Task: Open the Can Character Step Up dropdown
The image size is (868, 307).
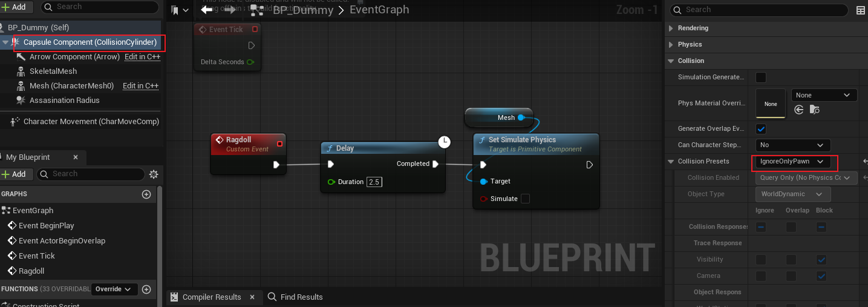Action: (x=793, y=145)
